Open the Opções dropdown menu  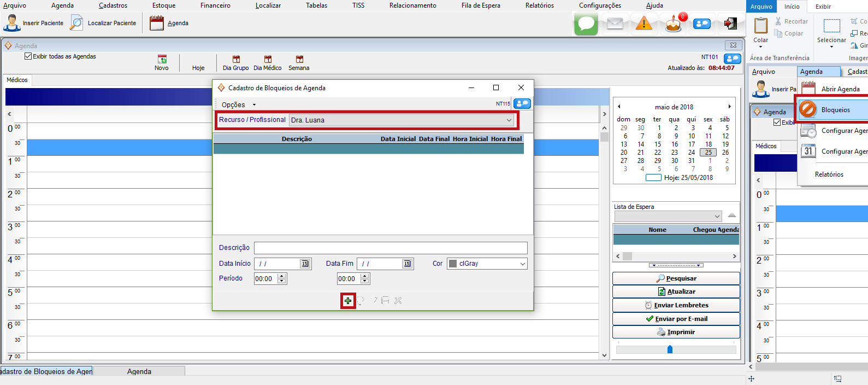pyautogui.click(x=238, y=104)
